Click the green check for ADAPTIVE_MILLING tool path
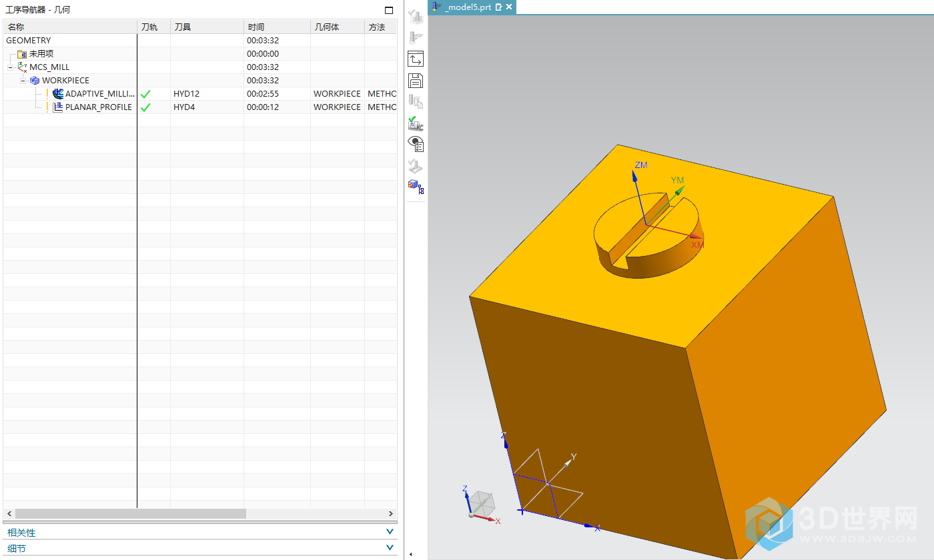Image resolution: width=934 pixels, height=560 pixels. pyautogui.click(x=145, y=94)
